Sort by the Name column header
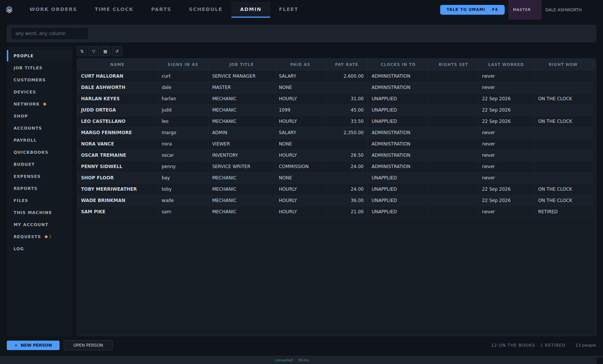This screenshot has width=603, height=364. click(x=117, y=64)
